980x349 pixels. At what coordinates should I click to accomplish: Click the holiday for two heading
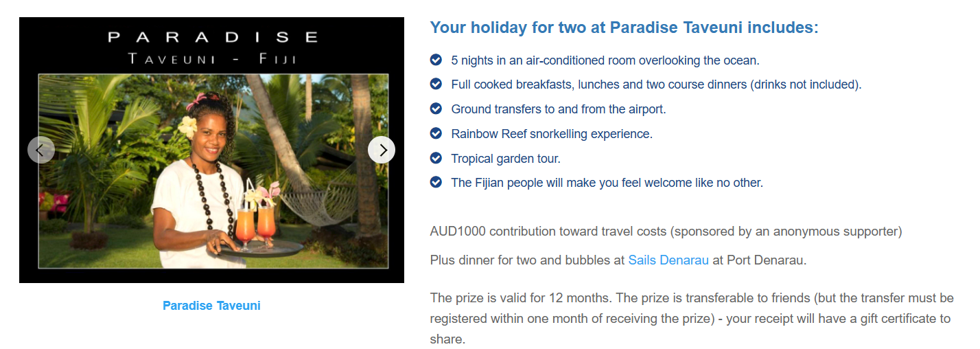coord(624,28)
